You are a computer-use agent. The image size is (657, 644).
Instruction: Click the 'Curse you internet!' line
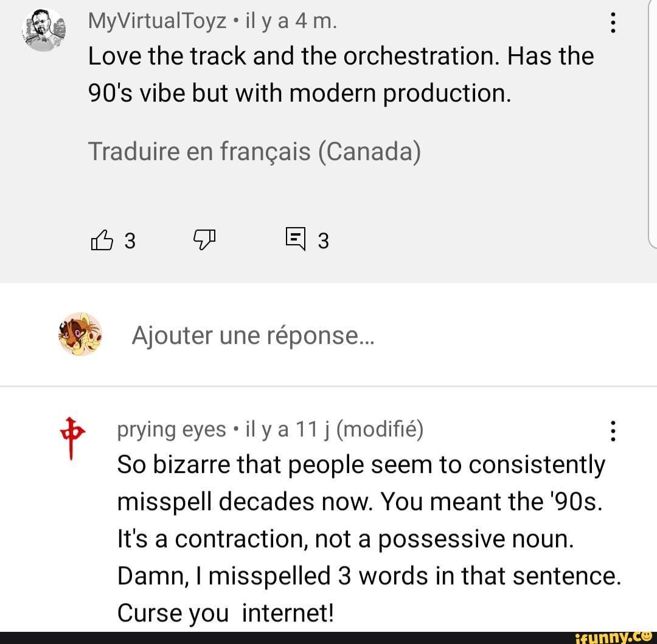[x=226, y=612]
